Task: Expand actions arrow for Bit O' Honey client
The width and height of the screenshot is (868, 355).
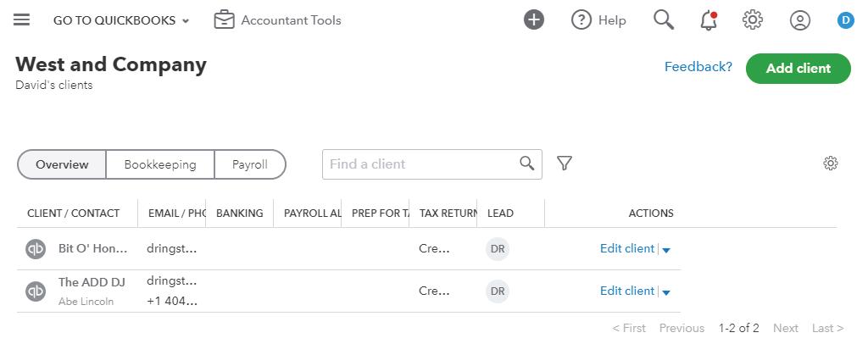Action: click(x=666, y=250)
